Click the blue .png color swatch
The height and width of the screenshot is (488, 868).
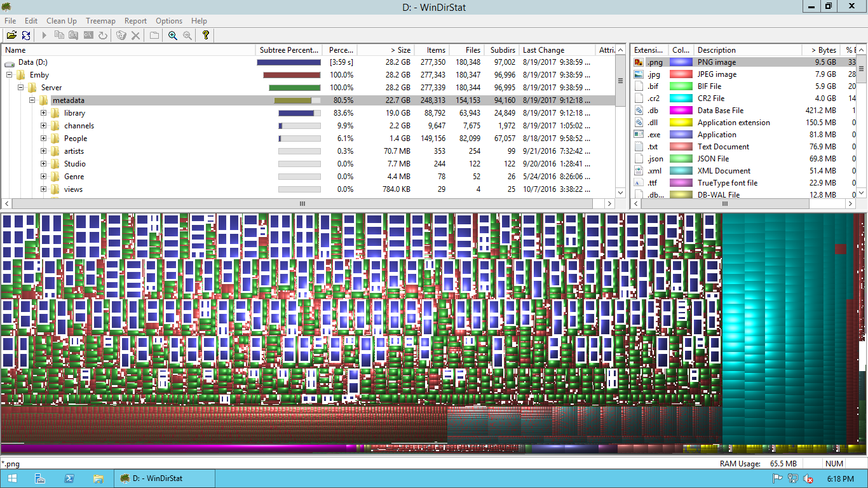[681, 62]
